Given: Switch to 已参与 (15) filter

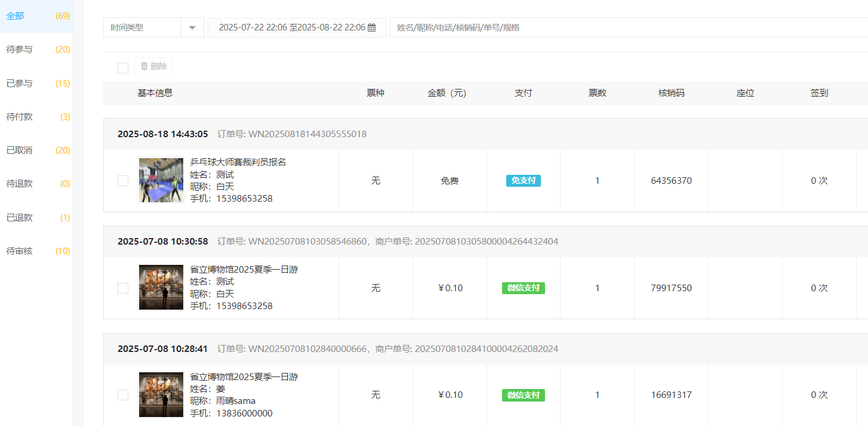Looking at the screenshot, I should pos(36,83).
